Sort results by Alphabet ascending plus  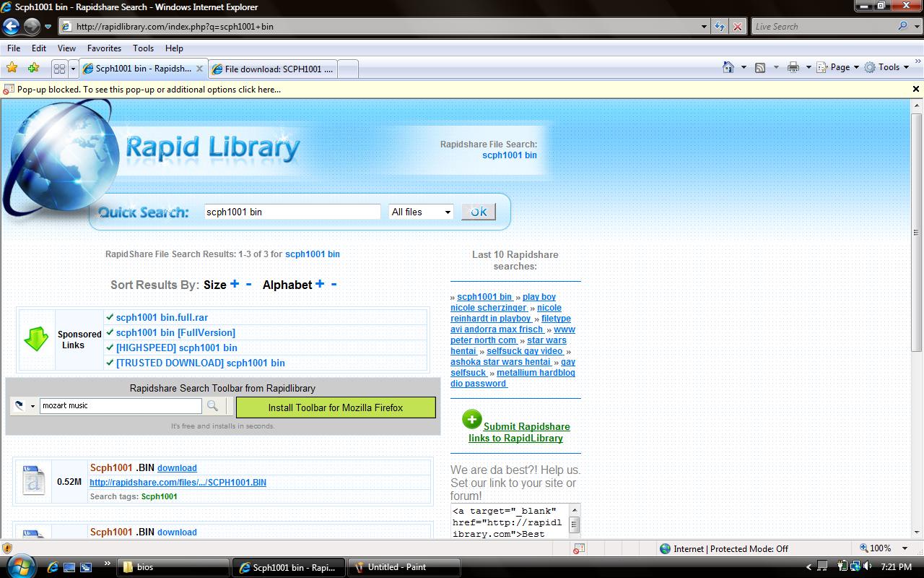coord(320,284)
